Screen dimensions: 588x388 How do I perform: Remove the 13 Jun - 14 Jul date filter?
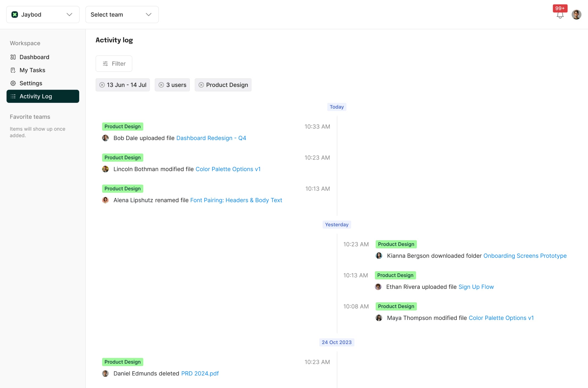click(x=102, y=85)
